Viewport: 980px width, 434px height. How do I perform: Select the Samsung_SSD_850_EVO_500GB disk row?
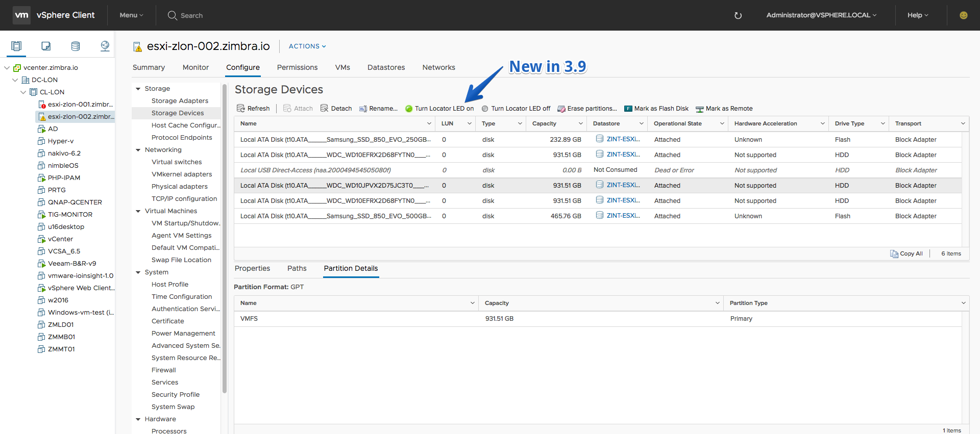coord(598,216)
